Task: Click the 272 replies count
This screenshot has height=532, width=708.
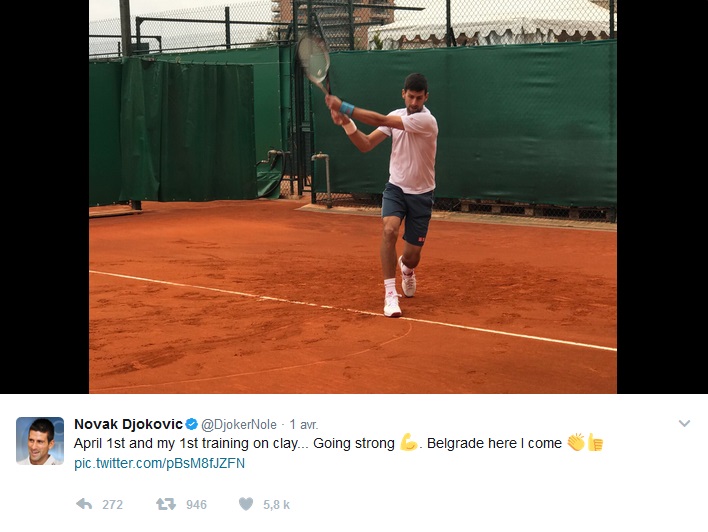Action: point(112,504)
